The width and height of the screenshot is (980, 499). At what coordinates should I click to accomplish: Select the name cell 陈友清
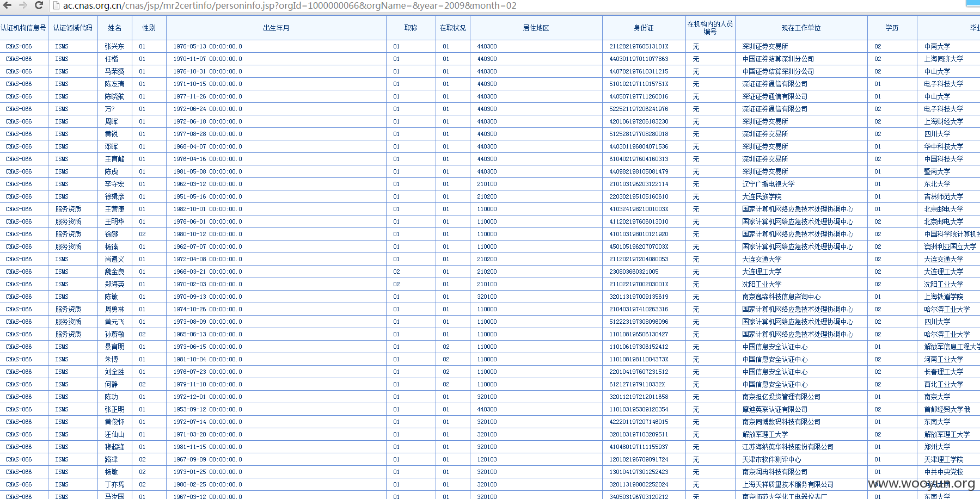(115, 84)
